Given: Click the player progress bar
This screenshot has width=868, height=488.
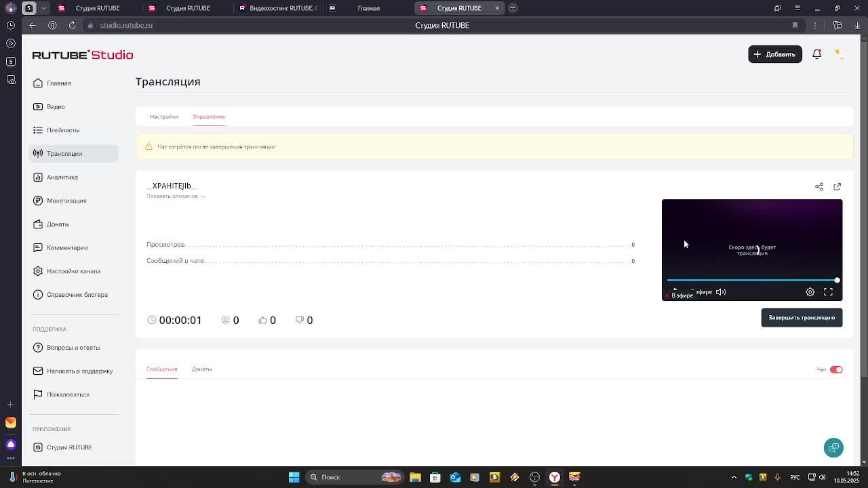Looking at the screenshot, I should point(752,280).
